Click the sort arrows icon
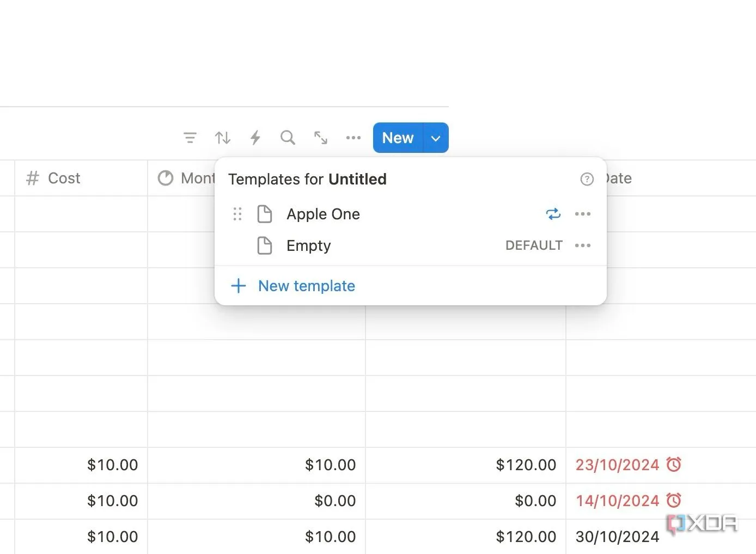756x554 pixels. tap(222, 138)
